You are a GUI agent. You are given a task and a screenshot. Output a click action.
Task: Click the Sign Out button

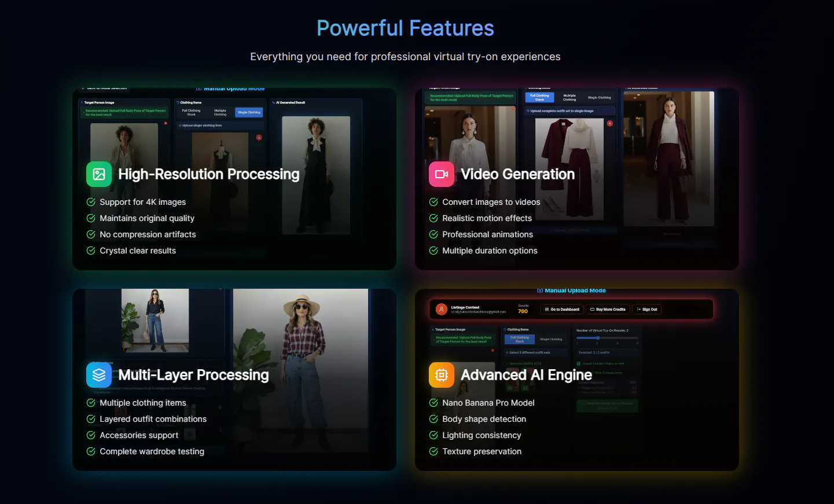tap(647, 310)
